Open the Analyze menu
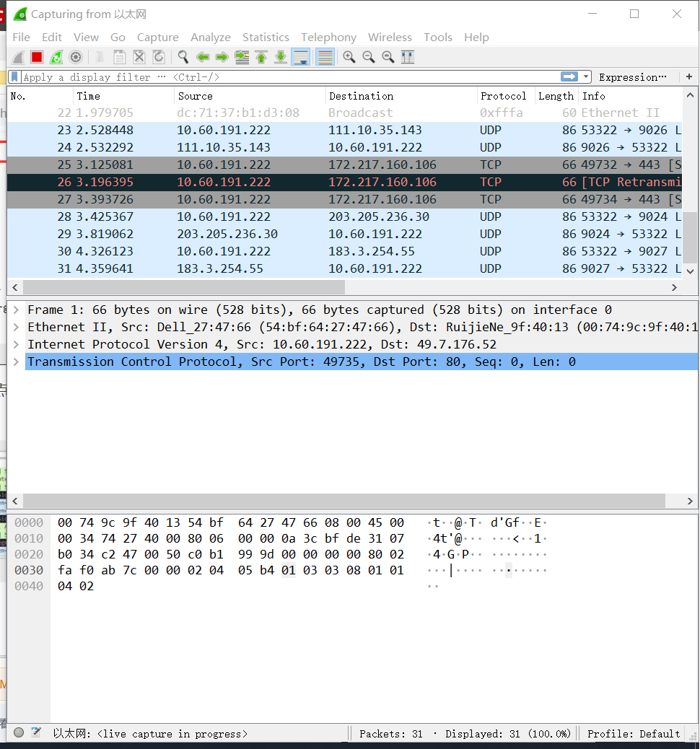This screenshot has width=700, height=749. tap(211, 38)
